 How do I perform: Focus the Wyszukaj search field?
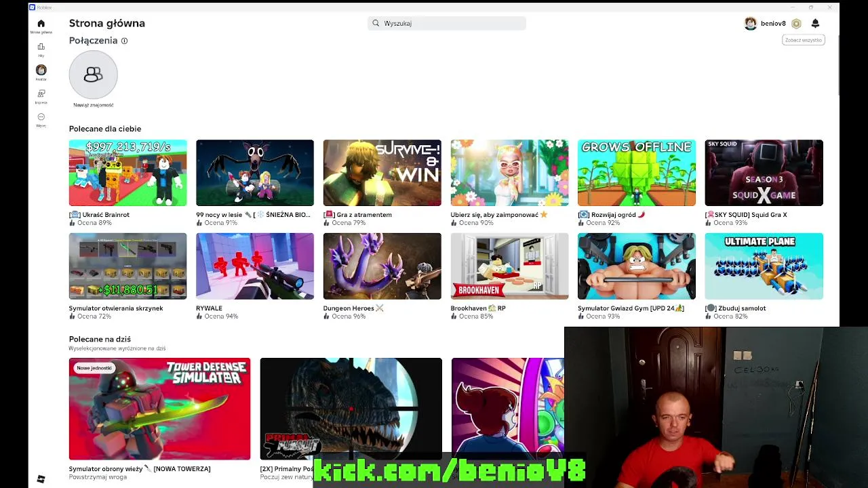point(447,23)
